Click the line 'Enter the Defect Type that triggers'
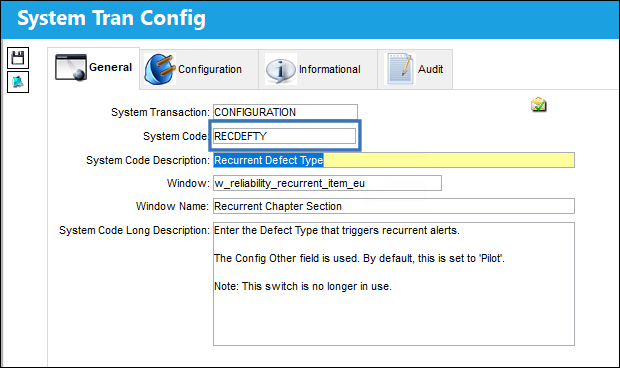Image resolution: width=620 pixels, height=368 pixels. 337,230
